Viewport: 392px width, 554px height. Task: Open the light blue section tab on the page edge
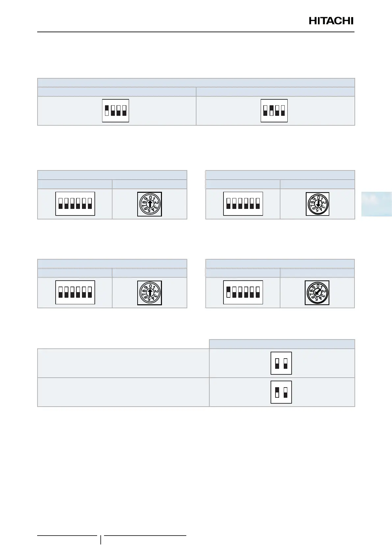coord(377,204)
